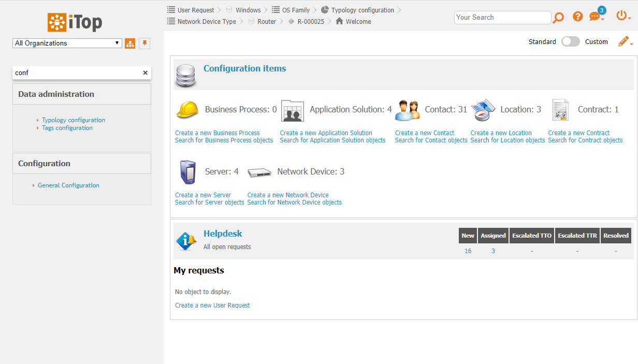Open Tags configuration in side menu
Viewport: 638px width, 364px height.
tap(67, 128)
